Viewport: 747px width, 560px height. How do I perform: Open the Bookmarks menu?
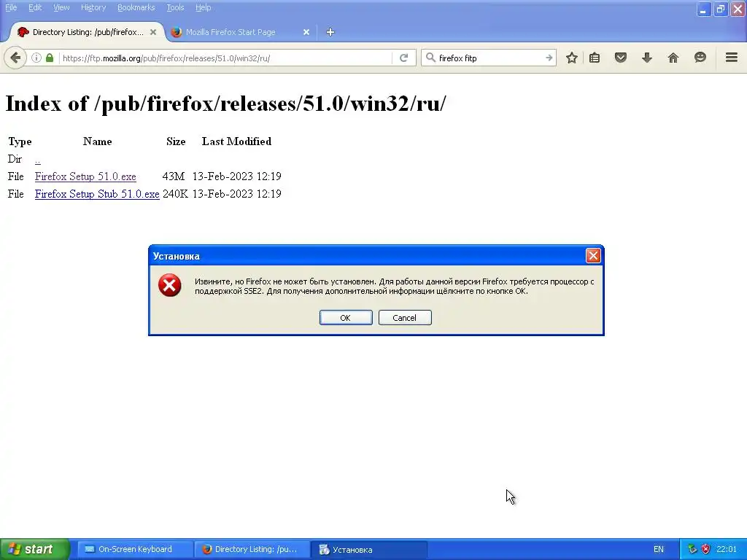[x=136, y=7]
